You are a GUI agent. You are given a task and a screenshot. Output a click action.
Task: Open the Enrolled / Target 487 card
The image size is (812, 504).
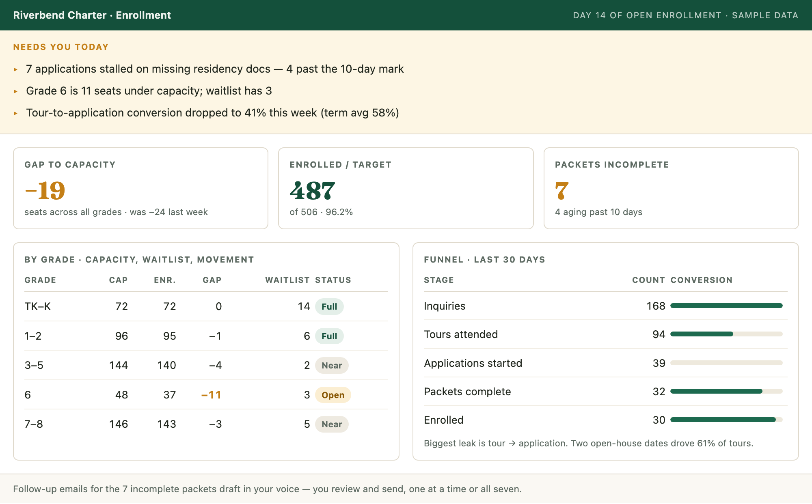pos(406,188)
